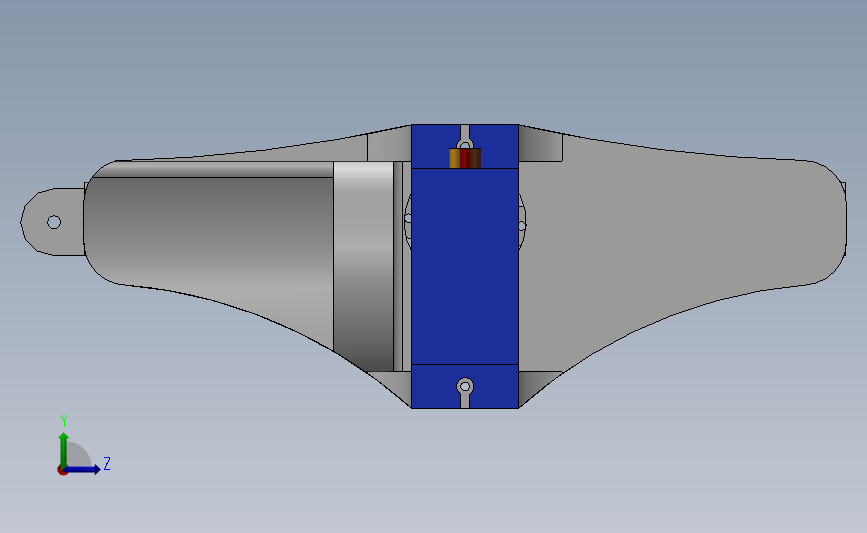Click the Z axis label
The width and height of the screenshot is (867, 533).
pos(107,463)
